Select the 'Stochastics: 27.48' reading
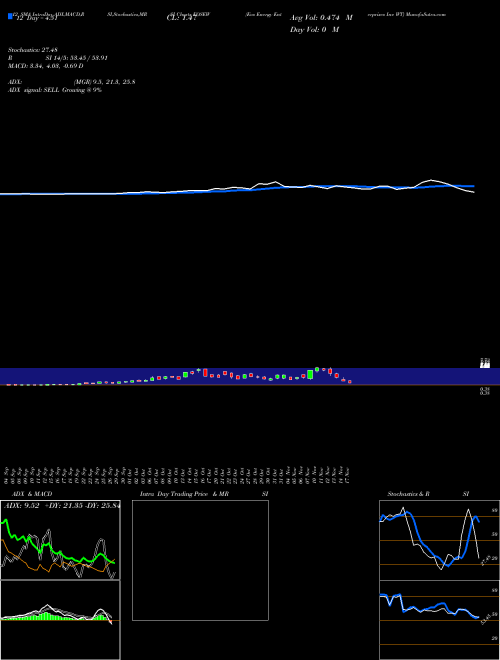Screen dimensions: 500x660 33,50
